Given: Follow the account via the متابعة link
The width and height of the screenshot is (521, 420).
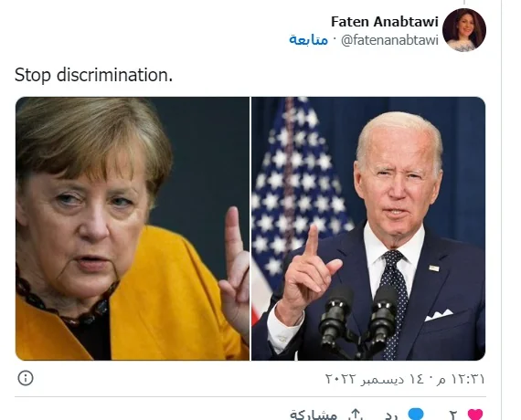Looking at the screenshot, I should (x=308, y=40).
